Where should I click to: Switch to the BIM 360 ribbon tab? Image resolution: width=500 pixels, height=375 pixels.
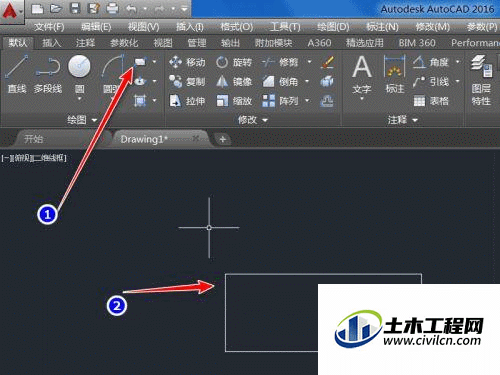[x=417, y=43]
